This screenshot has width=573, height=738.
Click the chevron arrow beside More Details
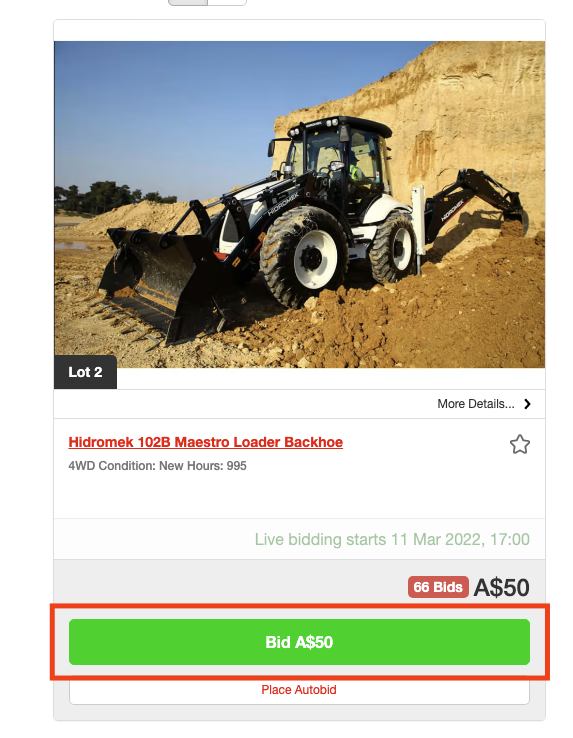[x=527, y=404]
